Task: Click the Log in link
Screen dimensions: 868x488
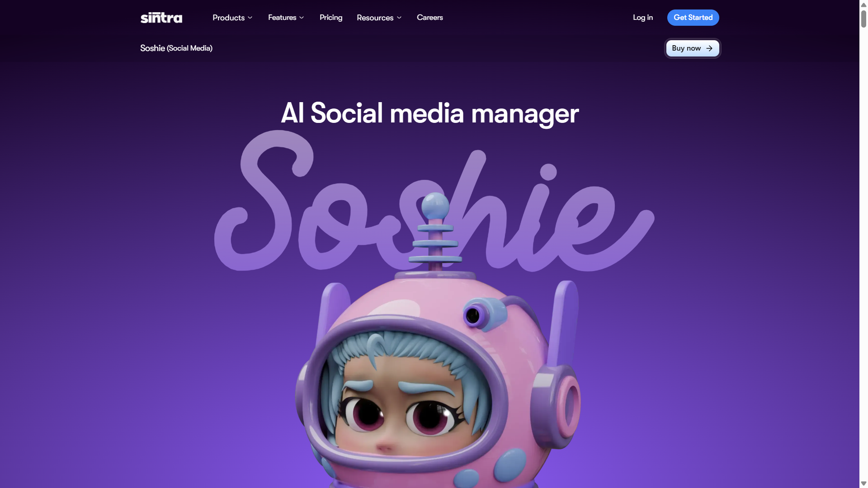Action: tap(642, 18)
